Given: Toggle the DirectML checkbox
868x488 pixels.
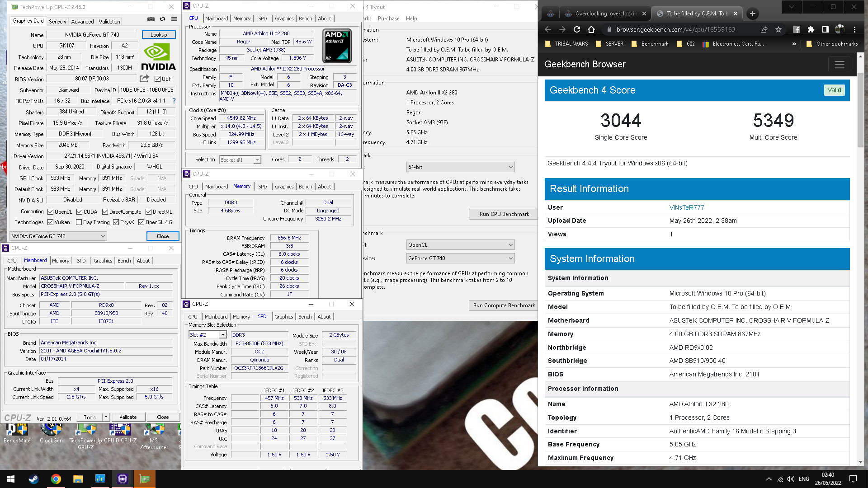Looking at the screenshot, I should [148, 212].
